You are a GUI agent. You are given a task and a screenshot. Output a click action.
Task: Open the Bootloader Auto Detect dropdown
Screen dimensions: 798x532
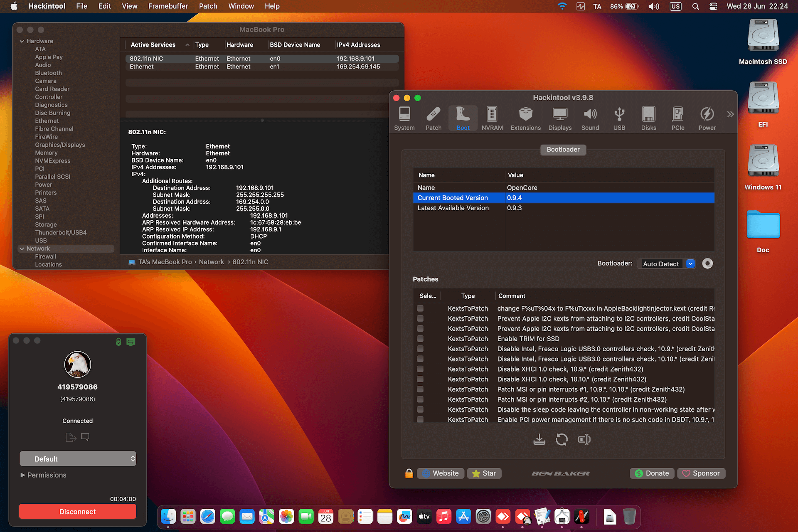[666, 264]
